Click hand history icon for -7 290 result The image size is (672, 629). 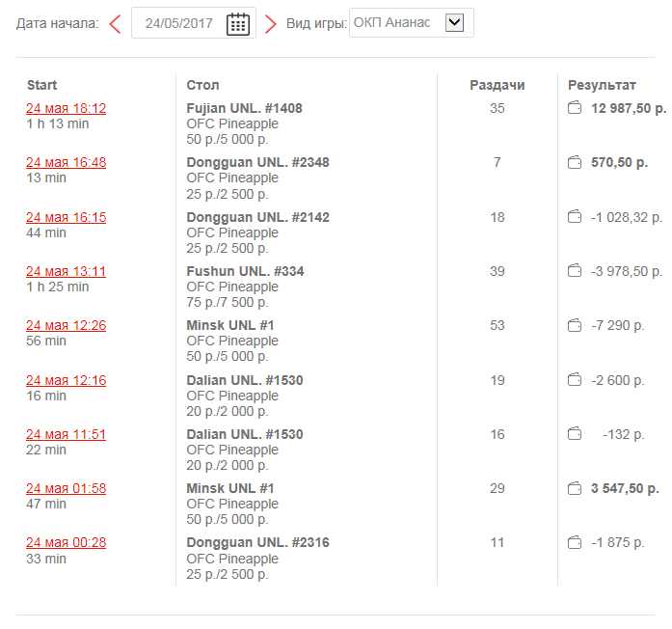576,325
